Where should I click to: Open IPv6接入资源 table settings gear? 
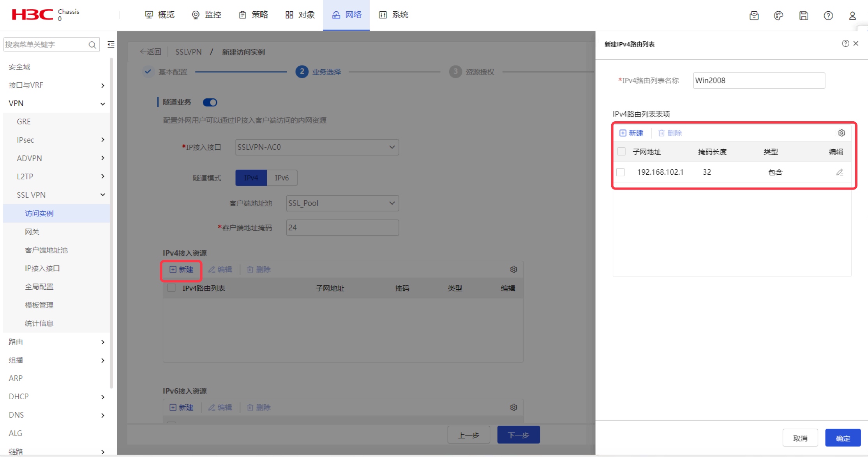point(513,407)
